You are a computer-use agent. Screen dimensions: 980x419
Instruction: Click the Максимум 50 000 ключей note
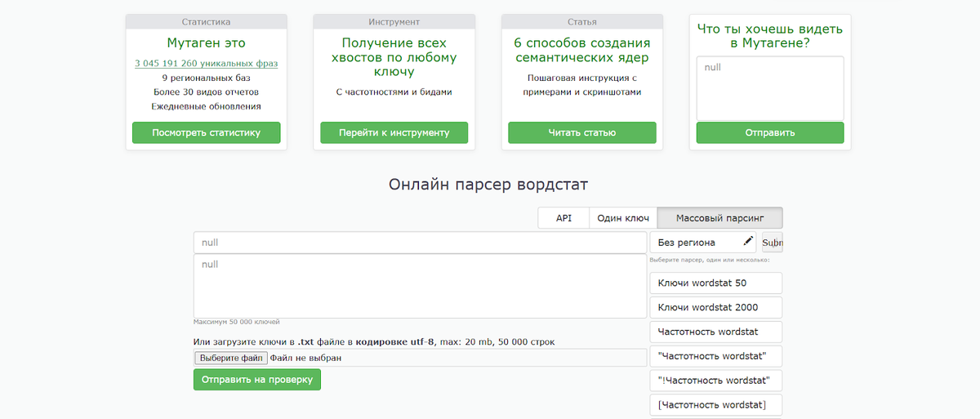pos(237,322)
